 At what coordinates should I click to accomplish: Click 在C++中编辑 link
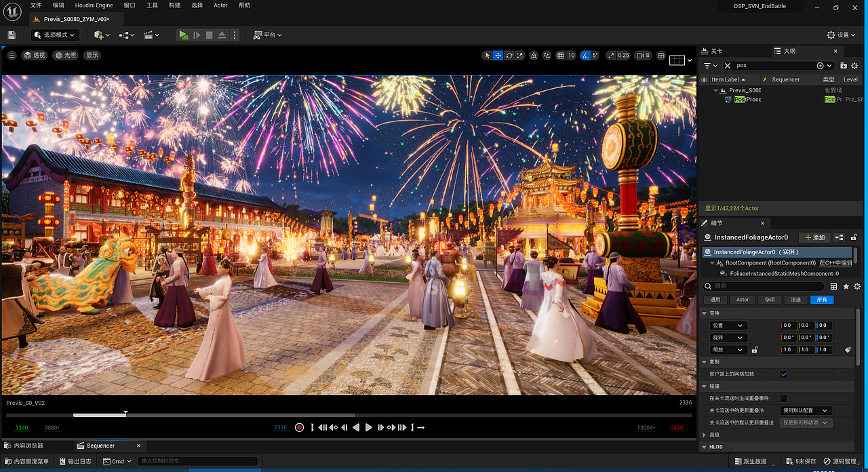[835, 262]
